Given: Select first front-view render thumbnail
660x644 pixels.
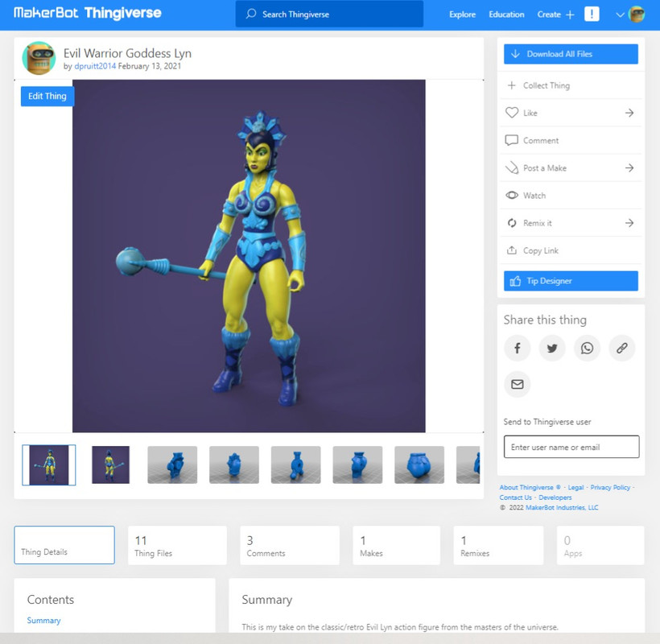Looking at the screenshot, I should point(49,464).
